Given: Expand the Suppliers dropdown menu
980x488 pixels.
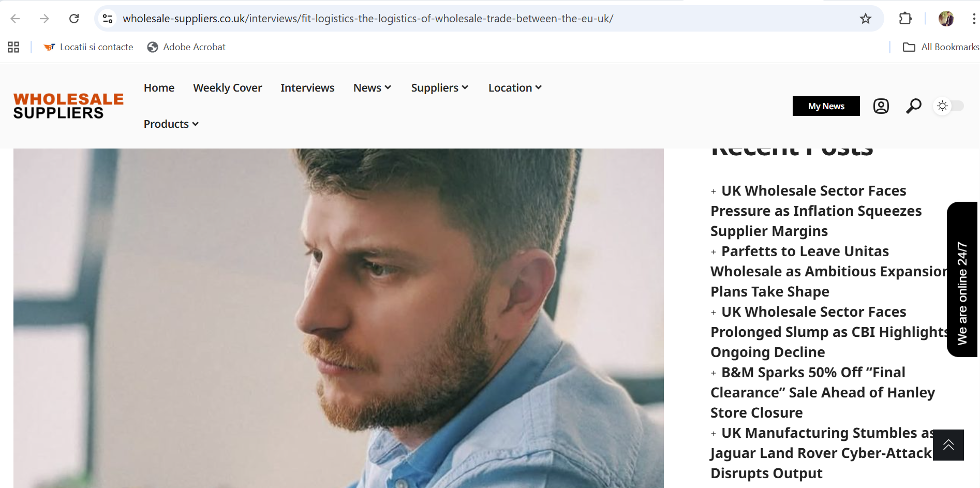Looking at the screenshot, I should 440,88.
